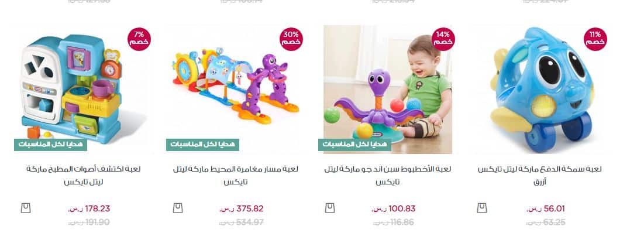Image resolution: width=644 pixels, height=240 pixels.
Task: Click the gifts tag on kitchen toy
Action: pyautogui.click(x=50, y=145)
